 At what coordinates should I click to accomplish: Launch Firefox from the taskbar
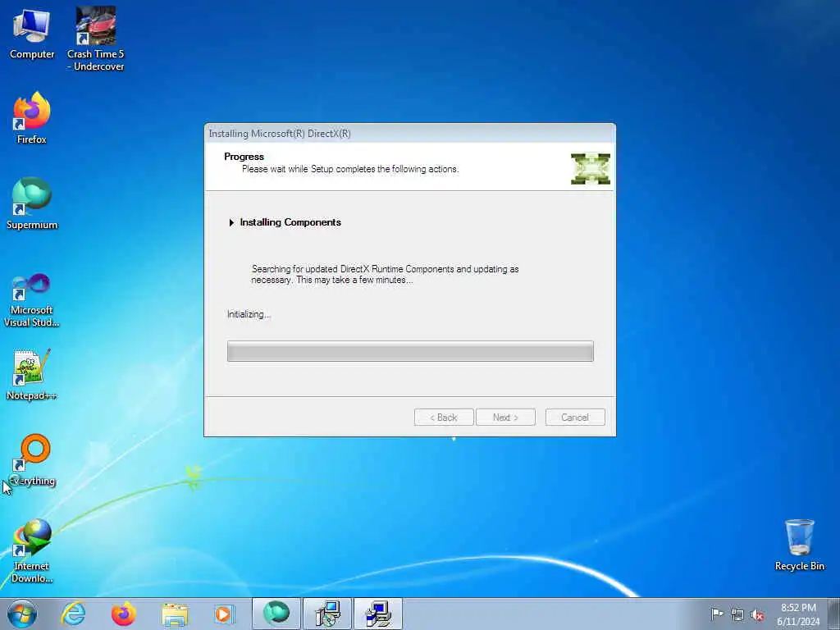(x=123, y=614)
